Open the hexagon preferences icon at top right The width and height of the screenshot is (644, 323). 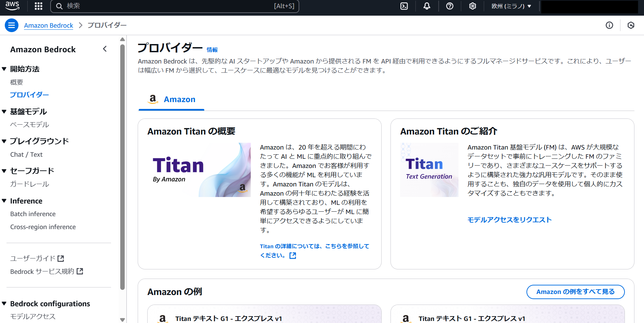631,25
